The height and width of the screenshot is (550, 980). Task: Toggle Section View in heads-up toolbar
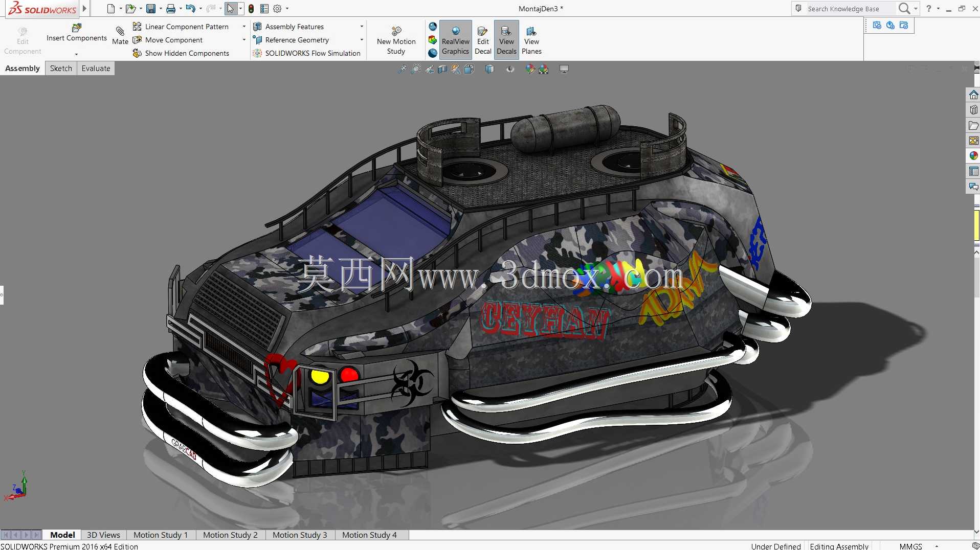[x=442, y=69]
